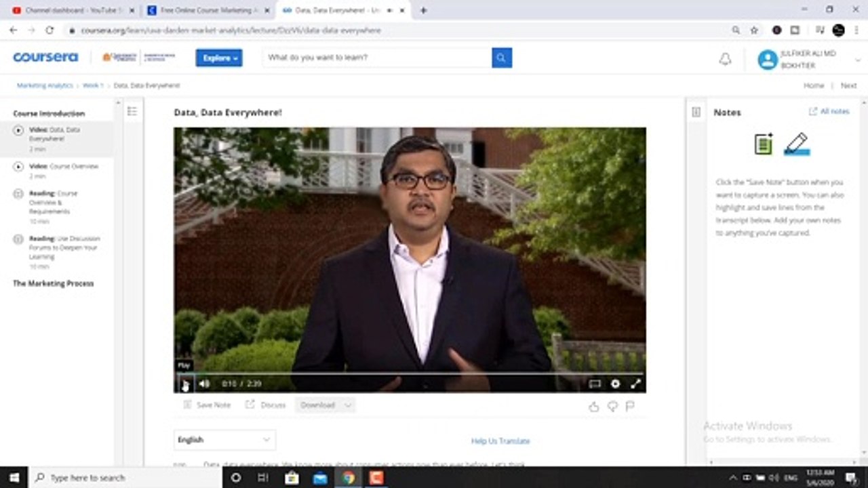Bookmark this page with the star

(754, 30)
